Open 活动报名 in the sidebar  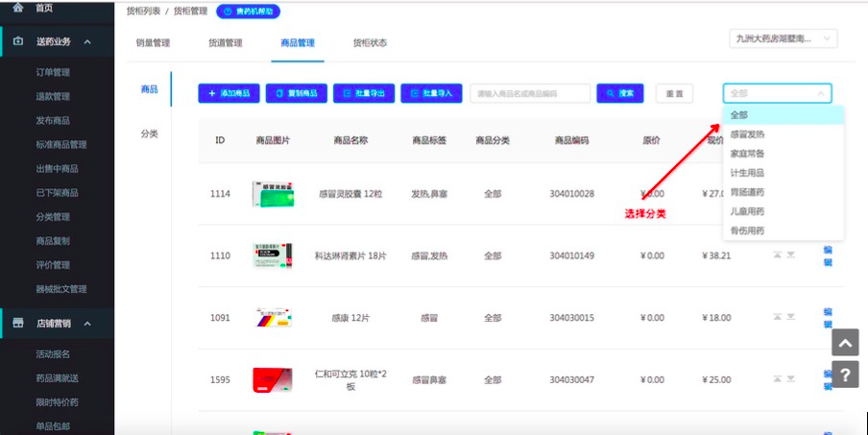[x=53, y=354]
